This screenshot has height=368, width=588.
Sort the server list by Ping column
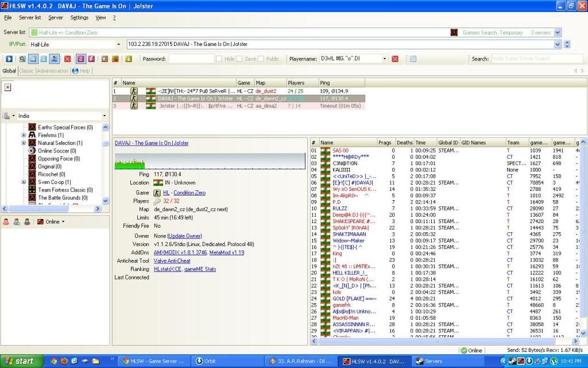pyautogui.click(x=341, y=83)
